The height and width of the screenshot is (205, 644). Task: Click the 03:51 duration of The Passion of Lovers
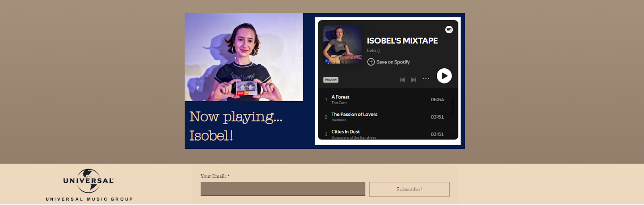[x=437, y=117]
